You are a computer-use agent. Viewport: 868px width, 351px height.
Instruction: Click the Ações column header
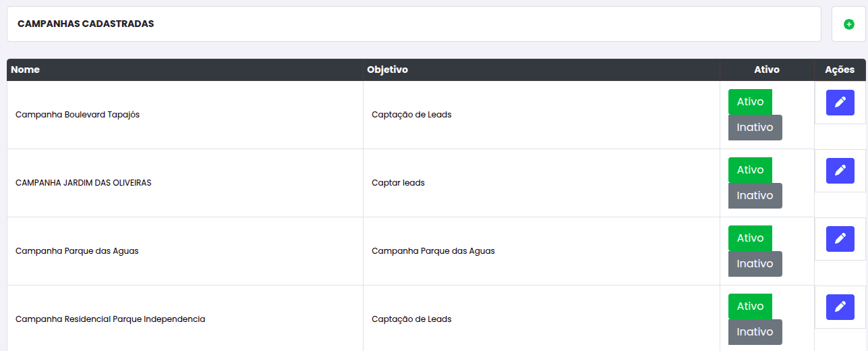coord(840,70)
